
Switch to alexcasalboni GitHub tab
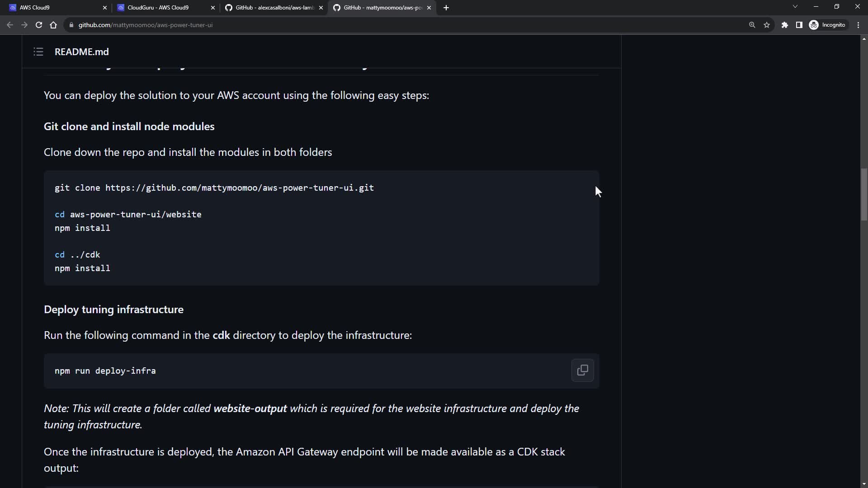[271, 8]
